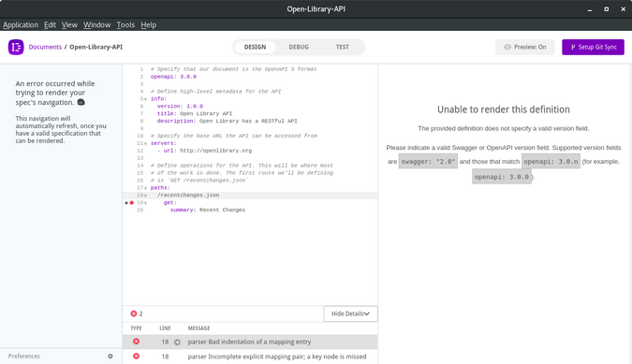Click the MESSAGE column header
The height and width of the screenshot is (364, 632).
[198, 328]
